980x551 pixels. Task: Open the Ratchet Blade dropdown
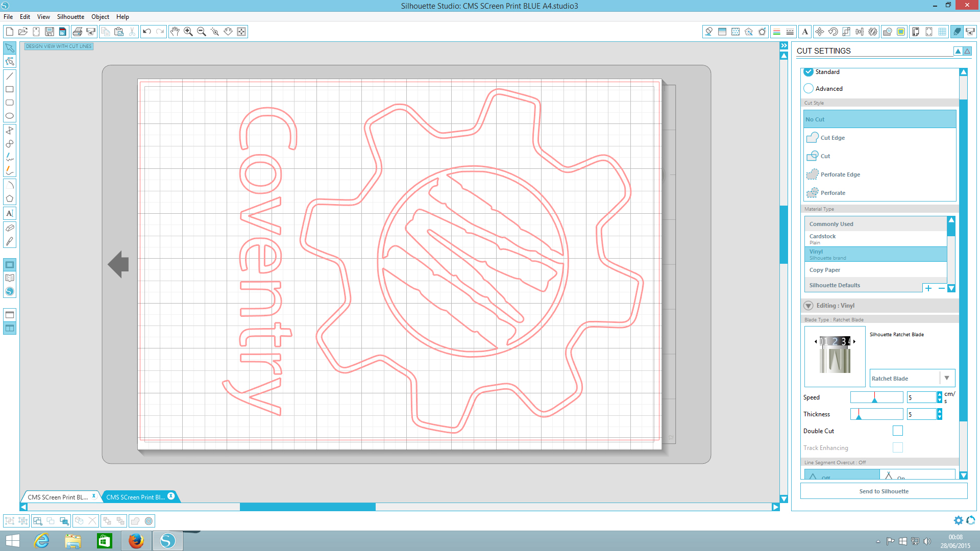point(947,378)
